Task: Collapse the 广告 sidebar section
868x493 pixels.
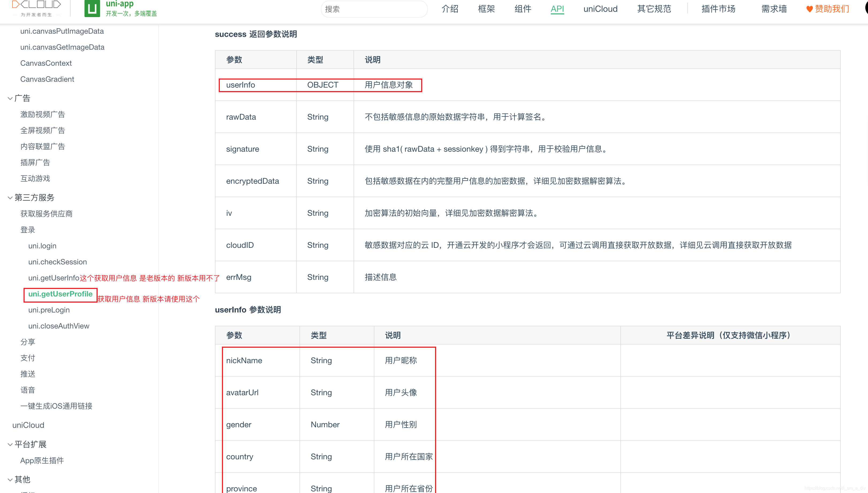Action: [22, 98]
